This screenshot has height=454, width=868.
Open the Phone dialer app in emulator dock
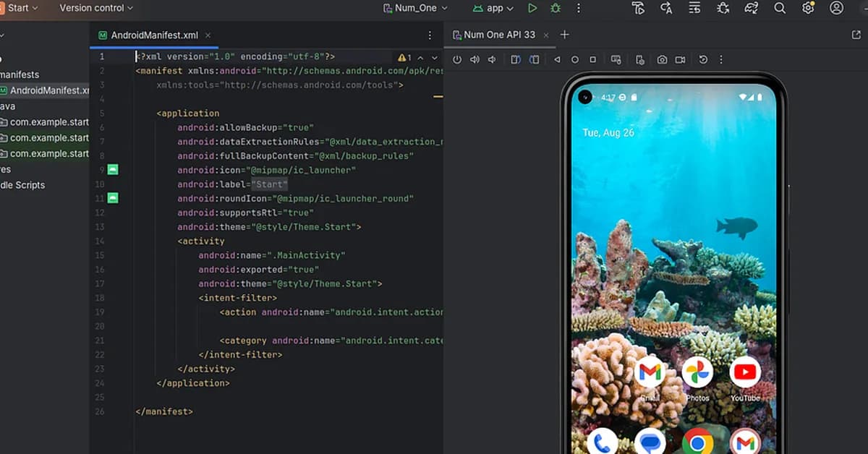click(603, 441)
